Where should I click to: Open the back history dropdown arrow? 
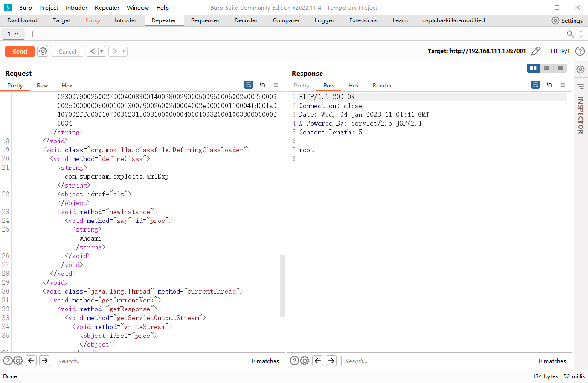[102, 51]
